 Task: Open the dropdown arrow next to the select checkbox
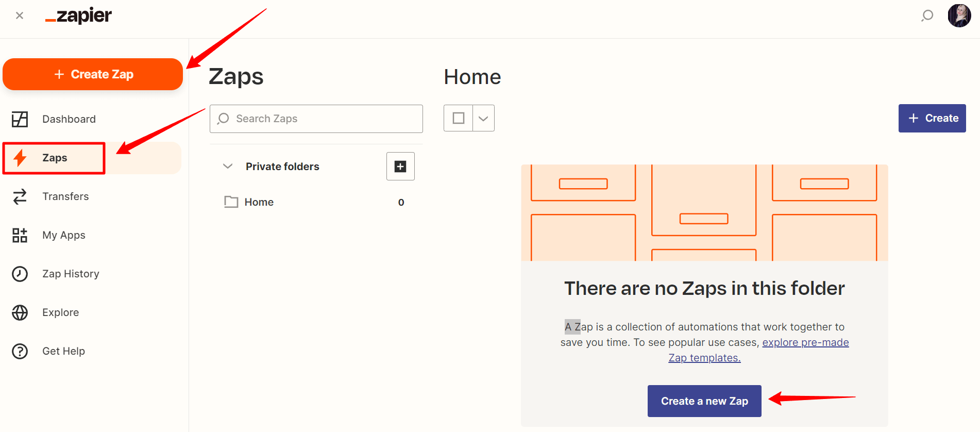[483, 118]
